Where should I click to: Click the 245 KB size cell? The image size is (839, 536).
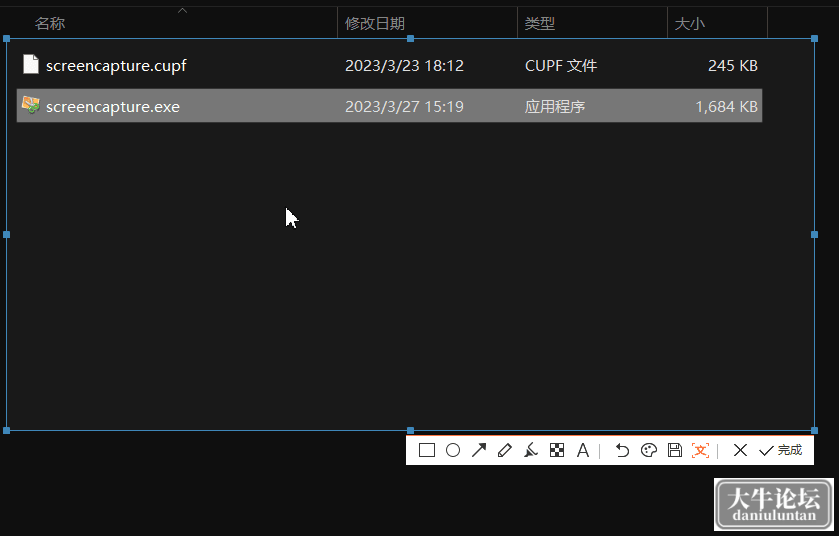733,66
